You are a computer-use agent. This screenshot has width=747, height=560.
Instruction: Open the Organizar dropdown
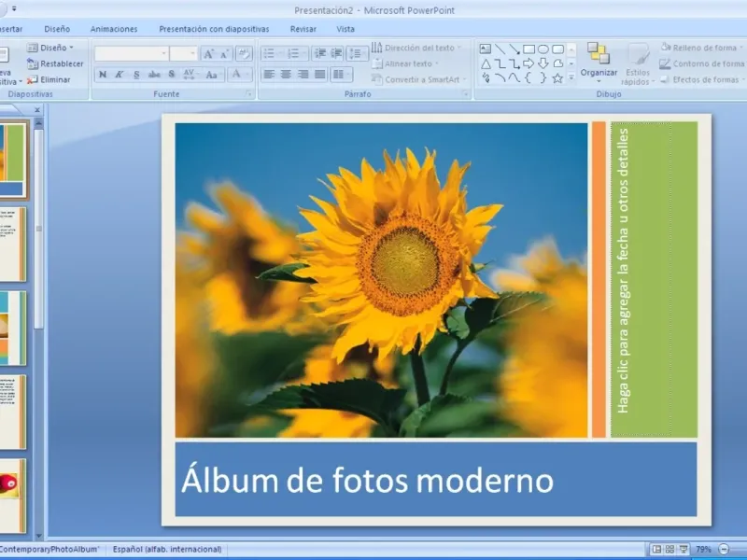(x=599, y=63)
